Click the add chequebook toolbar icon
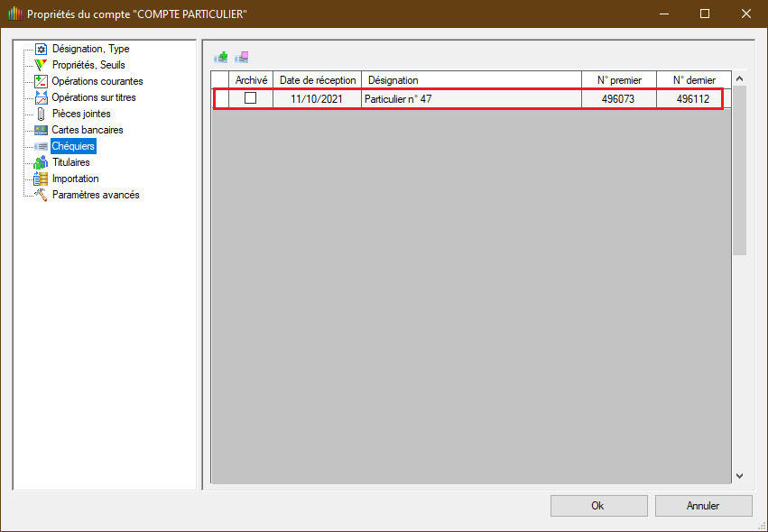This screenshot has height=532, width=768. click(220, 57)
